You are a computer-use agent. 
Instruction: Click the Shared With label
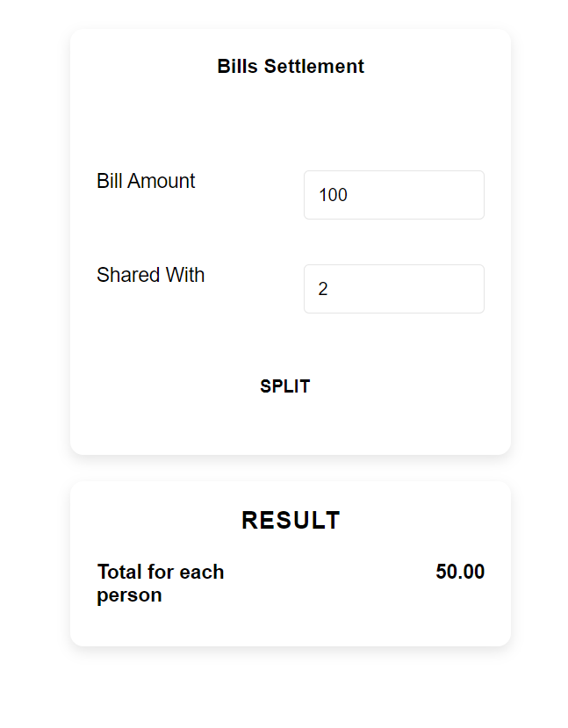pos(150,275)
